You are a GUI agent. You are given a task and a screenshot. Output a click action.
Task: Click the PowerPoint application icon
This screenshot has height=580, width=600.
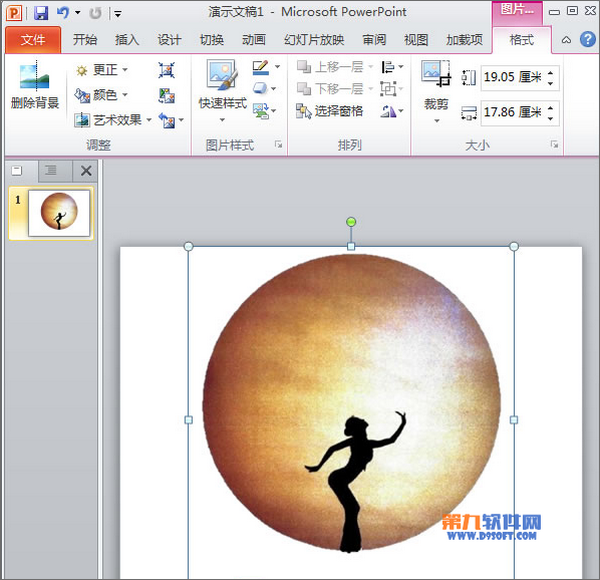pos(14,13)
